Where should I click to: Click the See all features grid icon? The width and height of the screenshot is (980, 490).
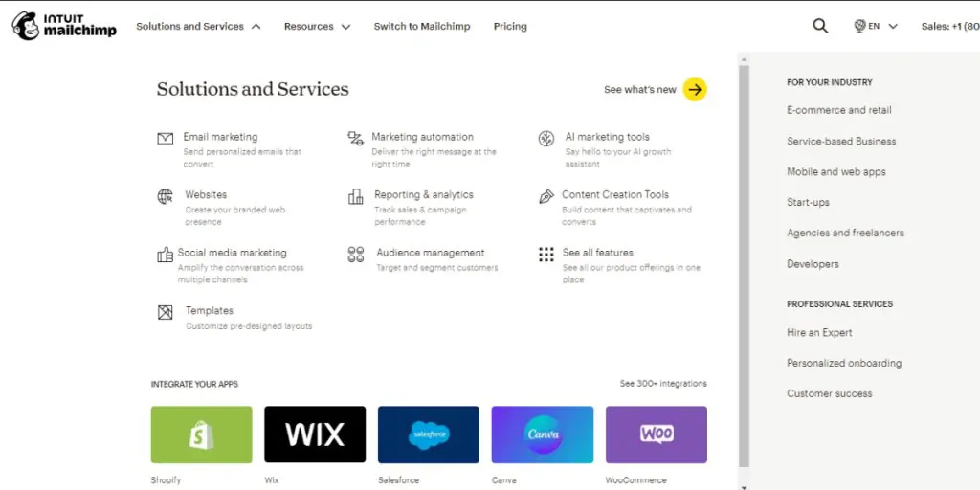tap(546, 255)
